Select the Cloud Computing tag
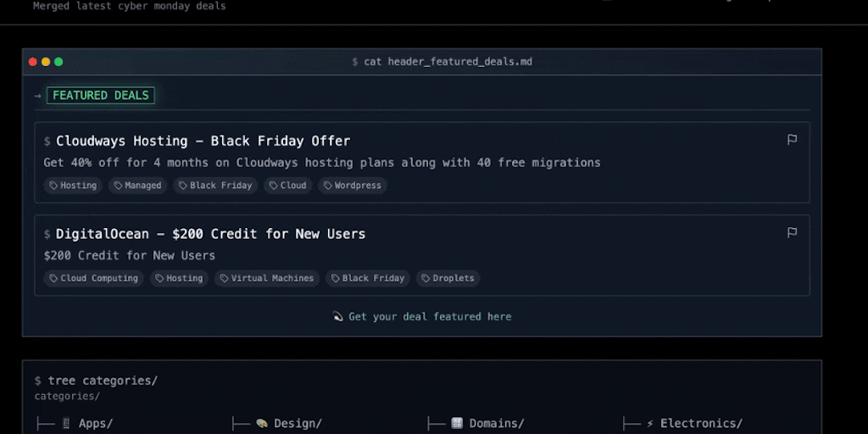868x434 pixels. point(93,278)
